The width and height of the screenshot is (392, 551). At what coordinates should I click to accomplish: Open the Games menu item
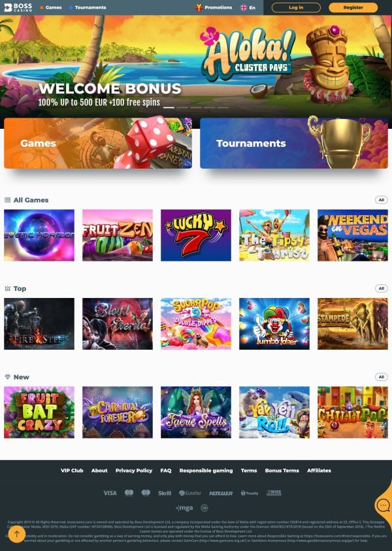(x=51, y=7)
